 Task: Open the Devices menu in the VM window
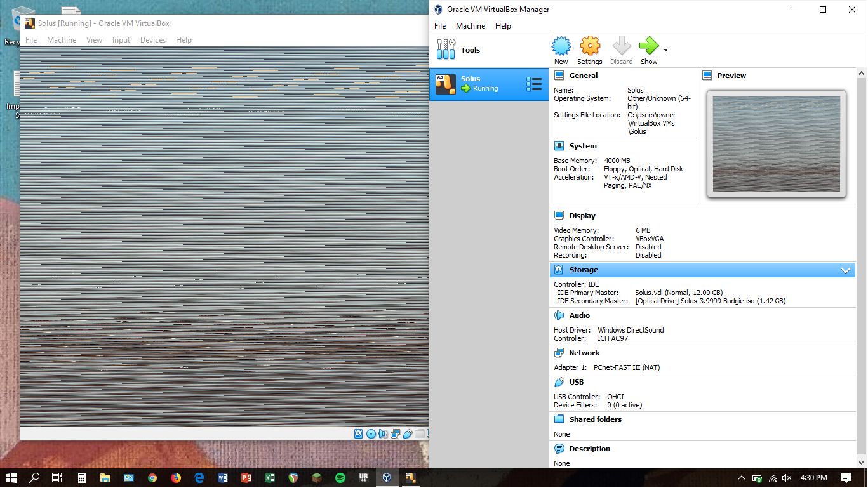point(152,39)
